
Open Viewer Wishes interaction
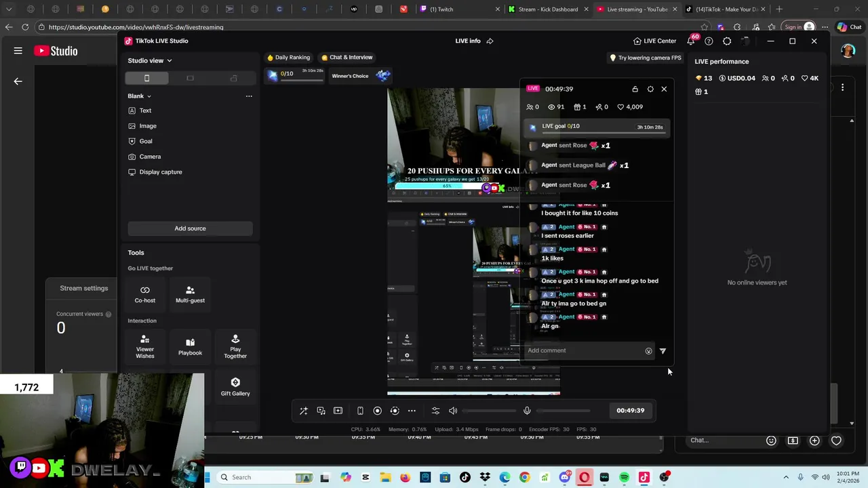(144, 346)
